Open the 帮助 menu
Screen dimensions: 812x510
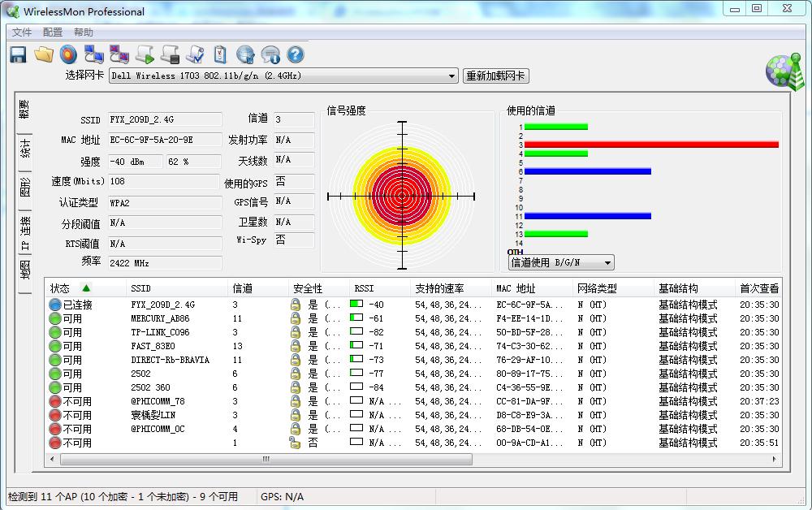[x=84, y=32]
